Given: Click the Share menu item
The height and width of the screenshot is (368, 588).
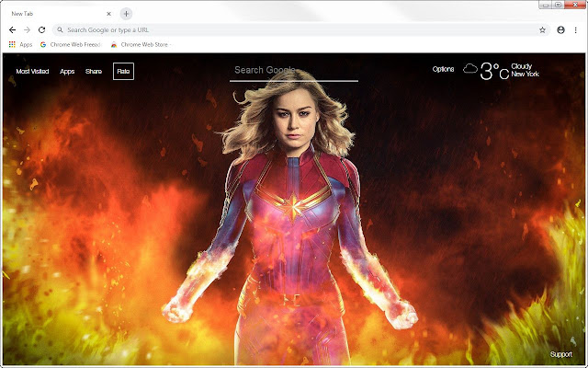Looking at the screenshot, I should click(94, 72).
